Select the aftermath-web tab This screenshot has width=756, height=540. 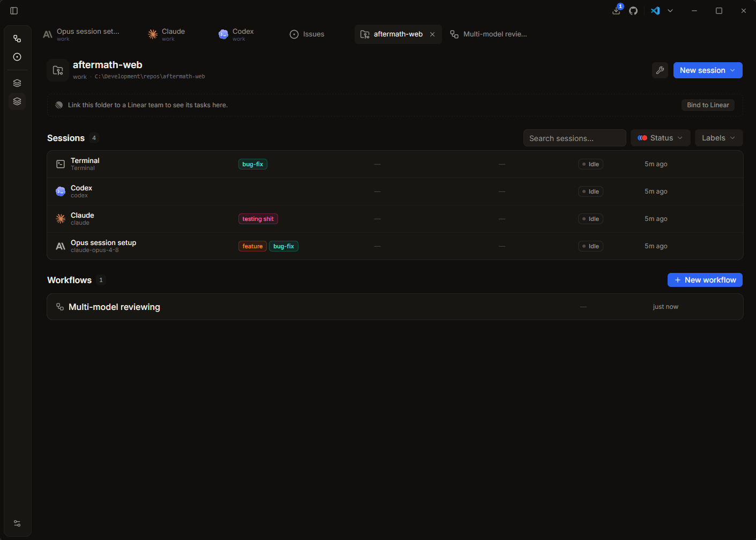coord(398,34)
